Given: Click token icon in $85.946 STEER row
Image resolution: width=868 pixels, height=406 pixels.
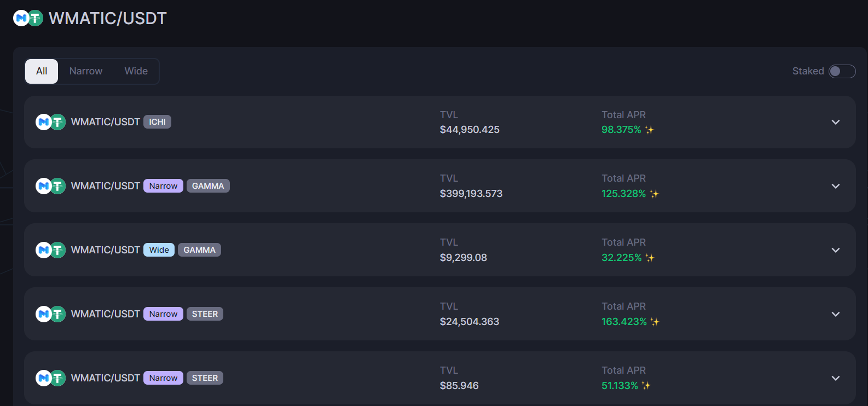Looking at the screenshot, I should (x=50, y=378).
